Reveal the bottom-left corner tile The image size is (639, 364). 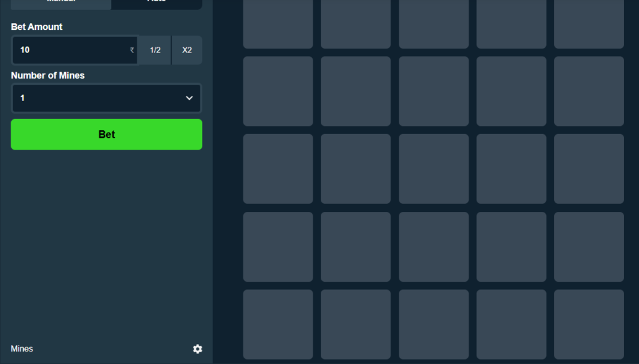[278, 324]
